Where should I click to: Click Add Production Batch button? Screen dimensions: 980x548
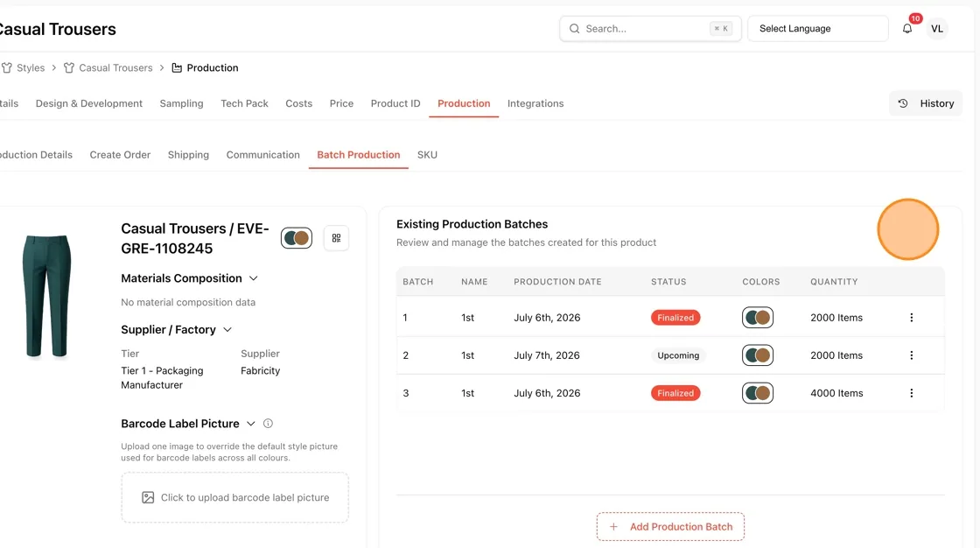coord(670,527)
